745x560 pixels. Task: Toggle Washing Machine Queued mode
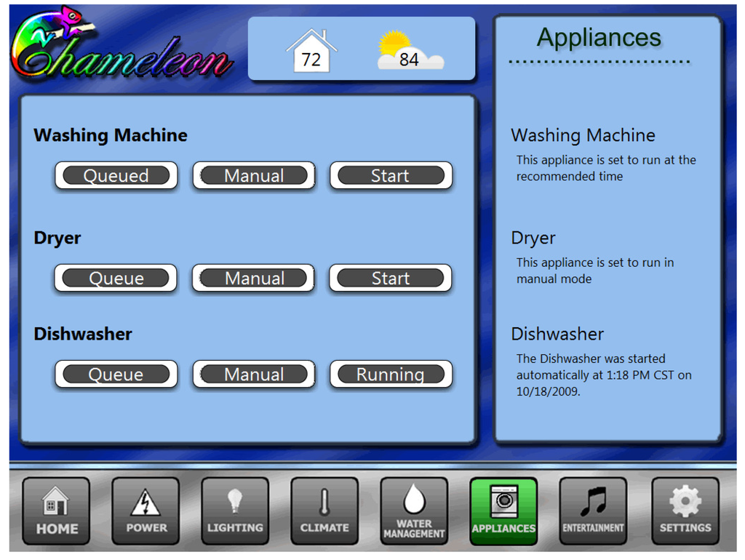click(x=116, y=176)
